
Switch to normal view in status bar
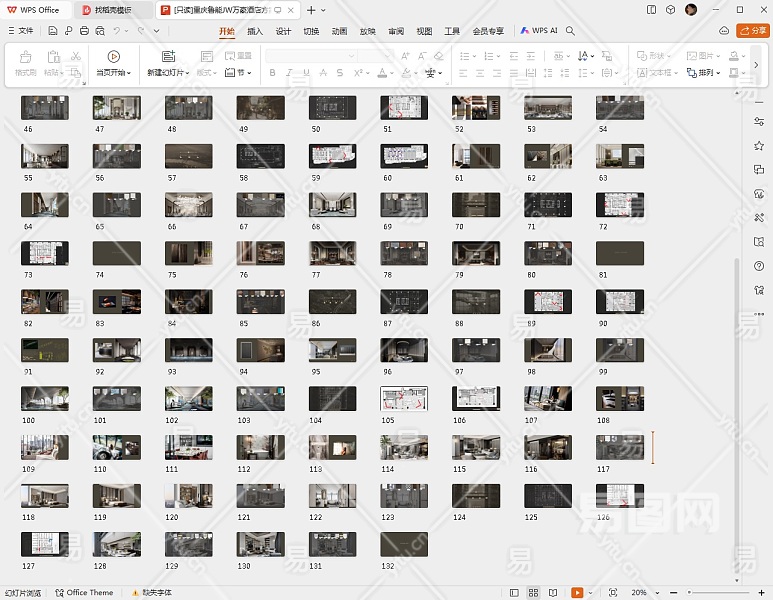pyautogui.click(x=513, y=593)
